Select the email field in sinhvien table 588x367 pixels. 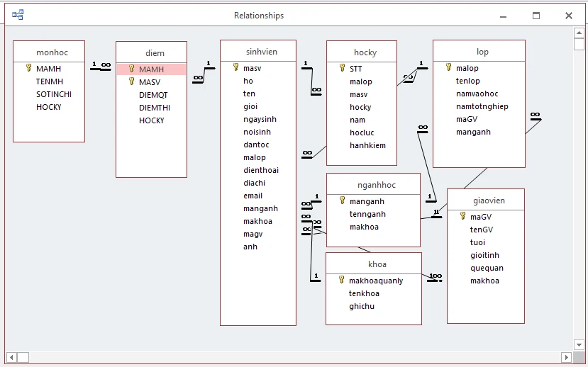click(253, 196)
